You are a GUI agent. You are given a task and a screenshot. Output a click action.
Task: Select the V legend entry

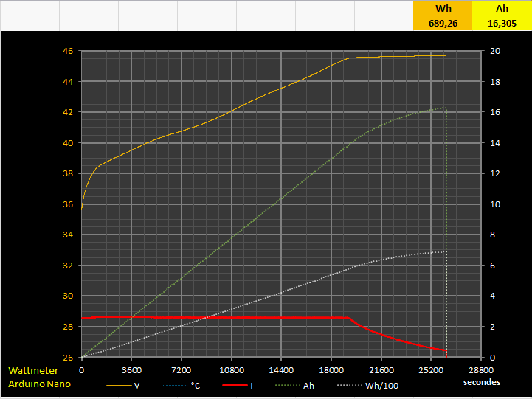coord(122,386)
